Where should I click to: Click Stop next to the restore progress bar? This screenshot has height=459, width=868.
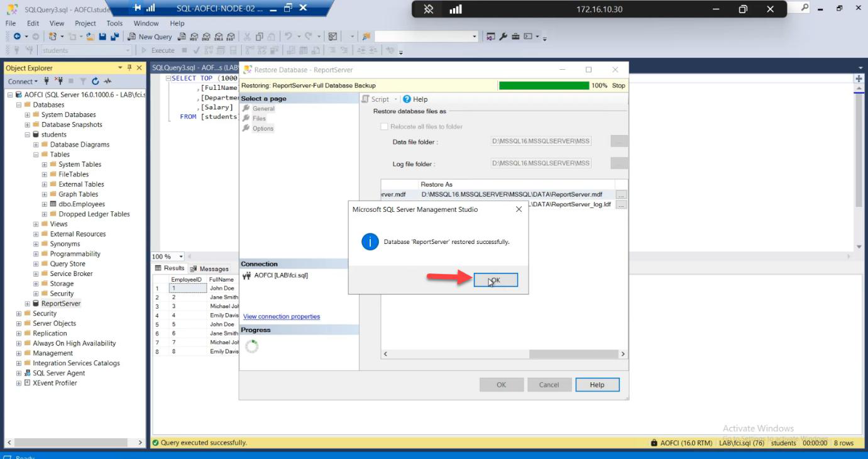coord(618,86)
